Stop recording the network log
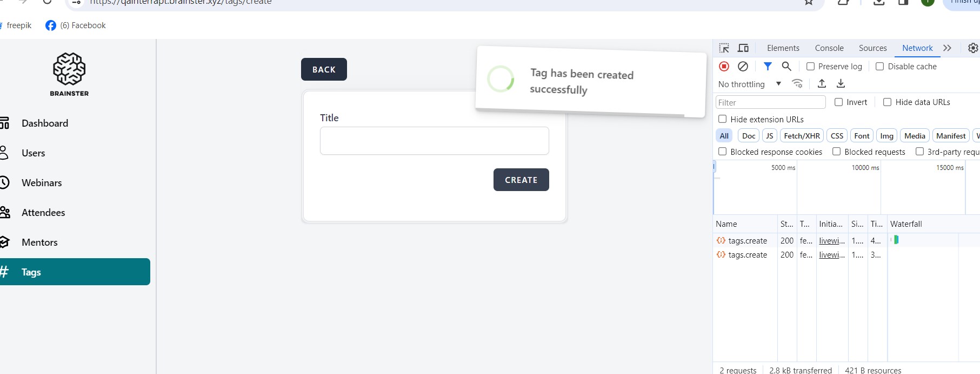Viewport: 980px width, 374px height. pos(724,66)
